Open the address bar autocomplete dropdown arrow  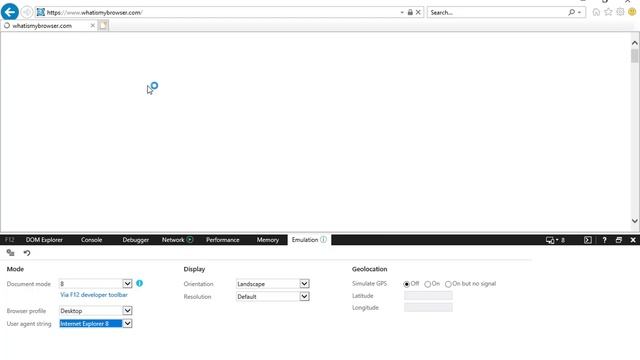click(x=402, y=13)
